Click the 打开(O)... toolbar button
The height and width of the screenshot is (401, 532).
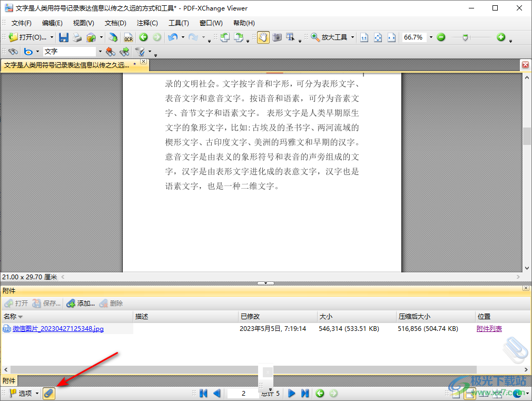pyautogui.click(x=28, y=37)
